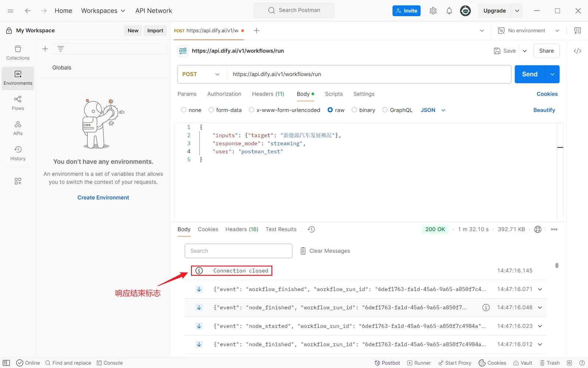This screenshot has width=588, height=368.
Task: Click the Cookies link near Send
Action: [x=547, y=94]
